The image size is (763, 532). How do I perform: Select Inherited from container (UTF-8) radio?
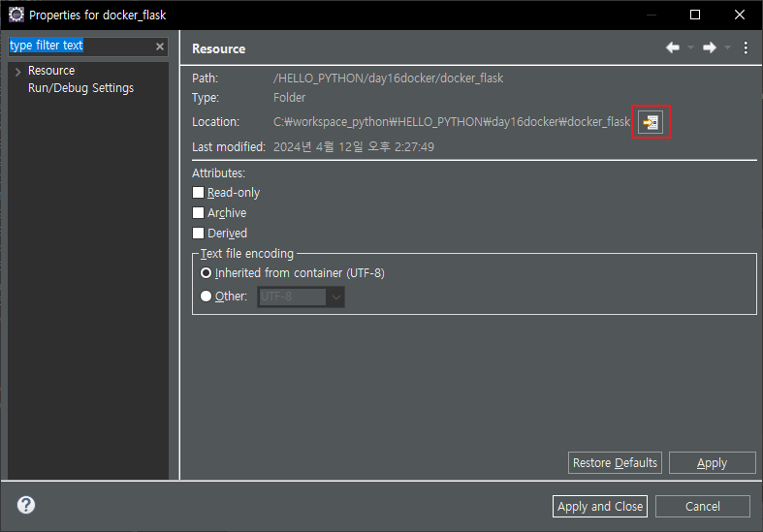tap(206, 273)
